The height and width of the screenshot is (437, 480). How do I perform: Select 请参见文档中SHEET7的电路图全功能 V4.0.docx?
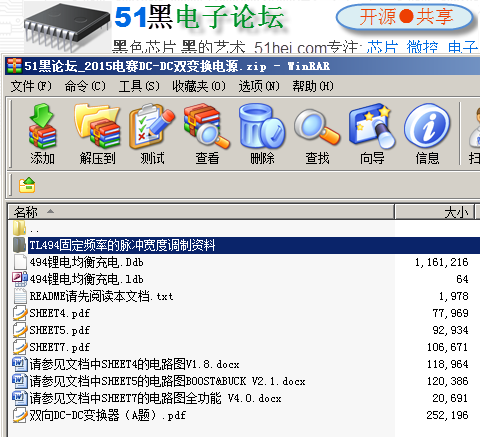tap(155, 398)
